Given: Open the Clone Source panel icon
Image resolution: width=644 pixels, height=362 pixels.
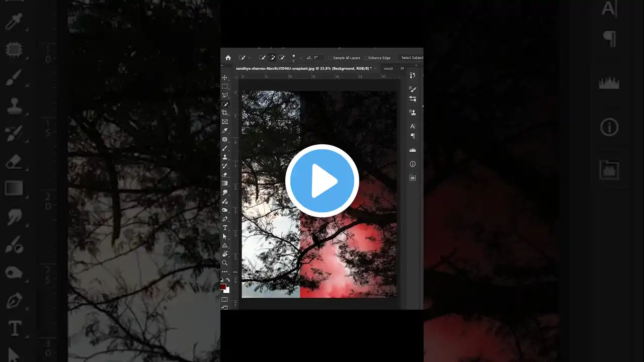Looking at the screenshot, I should click(x=413, y=113).
